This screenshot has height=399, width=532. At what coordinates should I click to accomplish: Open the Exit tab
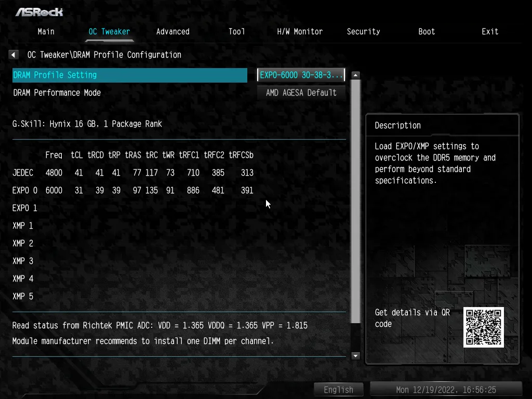tap(490, 32)
